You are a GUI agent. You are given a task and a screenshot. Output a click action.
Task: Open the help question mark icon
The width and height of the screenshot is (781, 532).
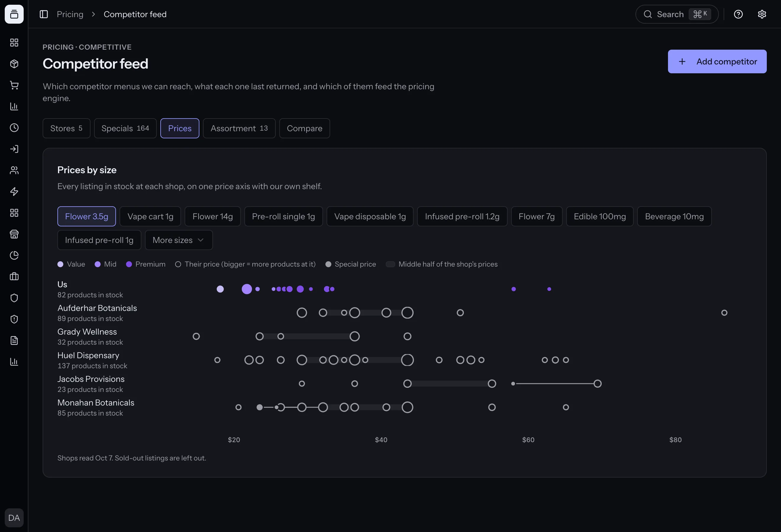pos(738,14)
